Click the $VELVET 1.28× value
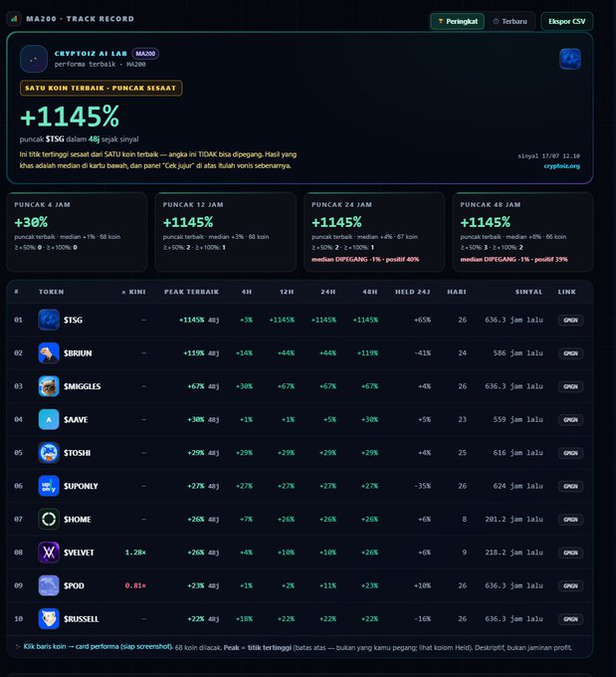Viewport: 616px width, 677px height. coord(135,553)
